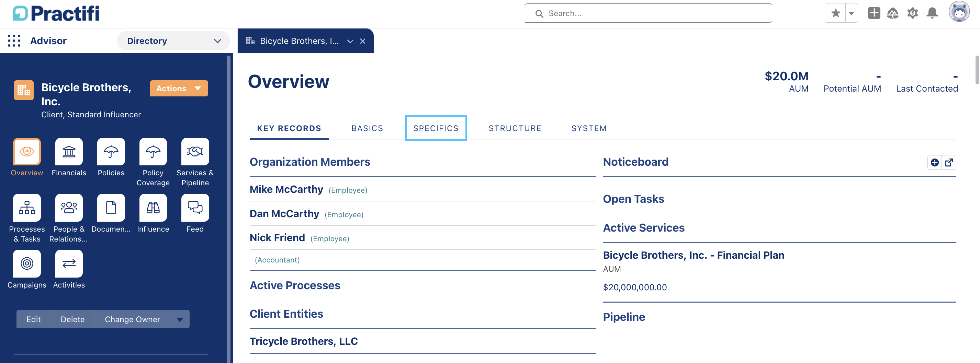This screenshot has width=980, height=363.
Task: Click the Pipeline heading
Action: click(624, 317)
